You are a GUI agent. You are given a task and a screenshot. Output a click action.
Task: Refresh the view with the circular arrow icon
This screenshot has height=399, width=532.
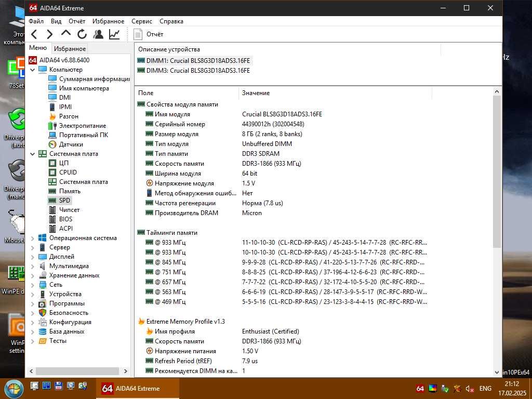click(x=82, y=34)
